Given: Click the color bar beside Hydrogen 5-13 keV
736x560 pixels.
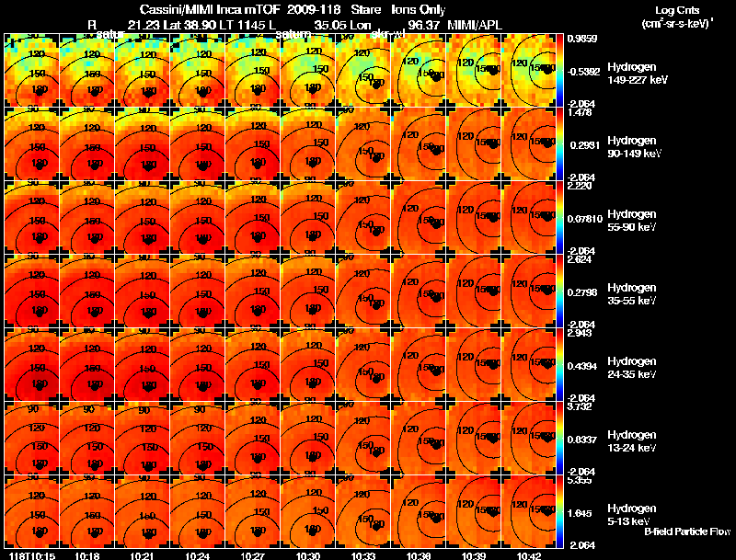Looking at the screenshot, I should tap(559, 512).
